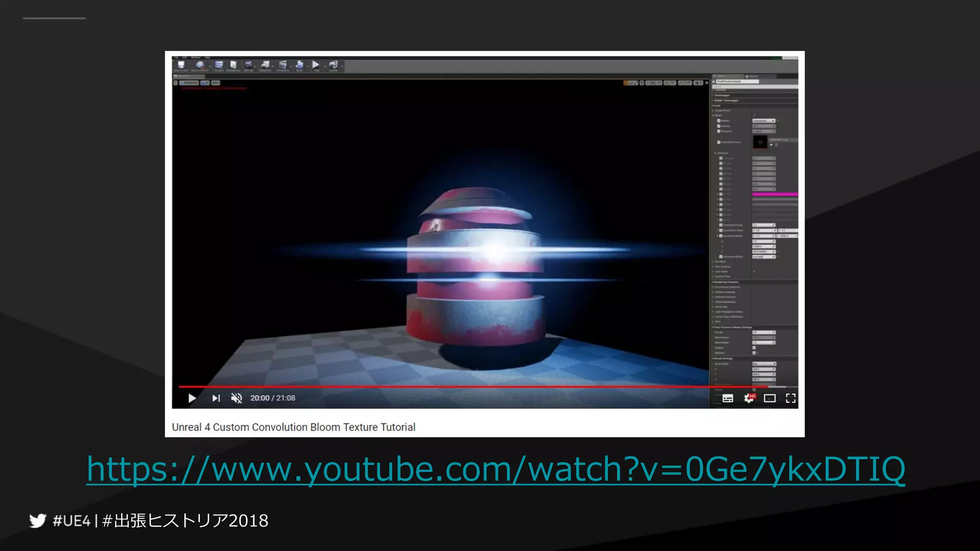Click the magenta bloom tint color bar

tap(775, 194)
